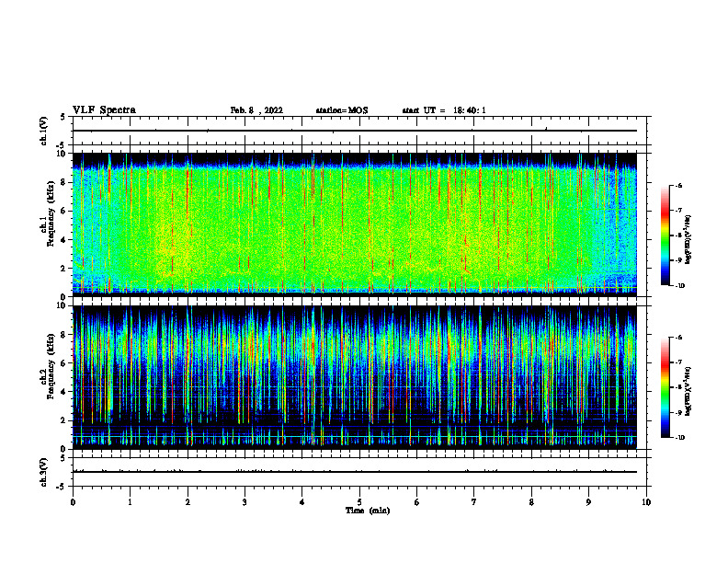Click the ch.2 color scale bar
This screenshot has width=728, height=563.
click(x=665, y=387)
